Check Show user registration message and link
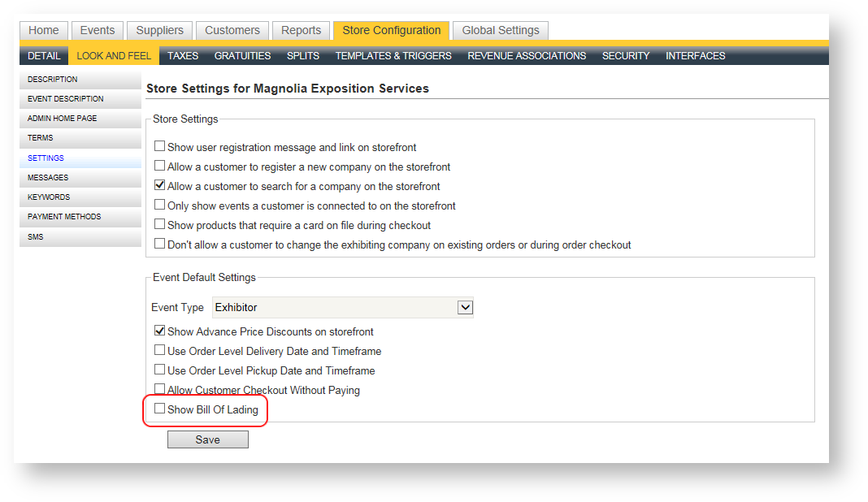Viewport: 868px width, 502px height. click(x=160, y=147)
